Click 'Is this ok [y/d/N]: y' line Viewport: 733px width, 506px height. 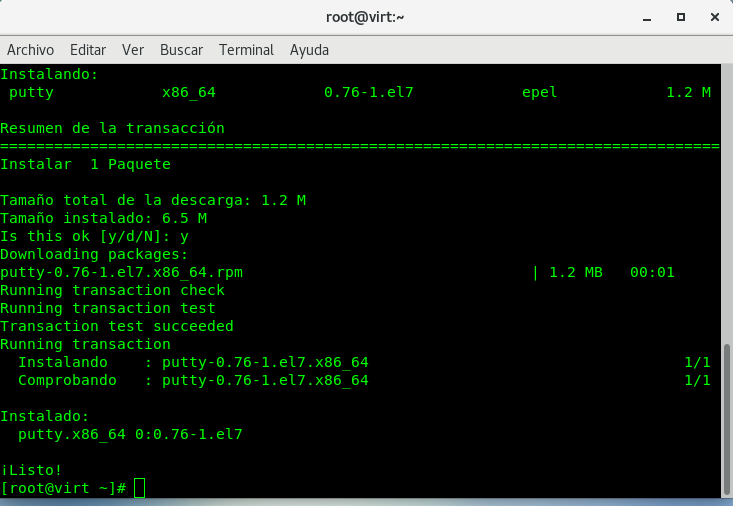pyautogui.click(x=94, y=236)
